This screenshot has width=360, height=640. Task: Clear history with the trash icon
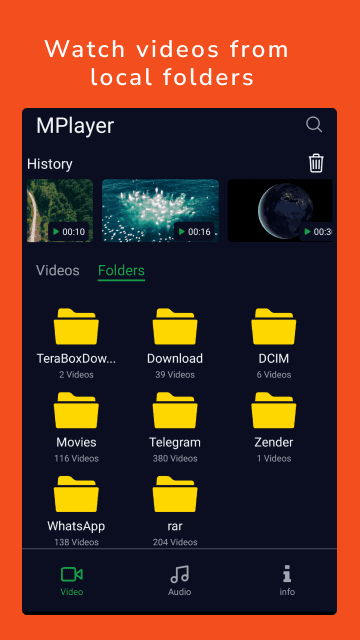[316, 163]
